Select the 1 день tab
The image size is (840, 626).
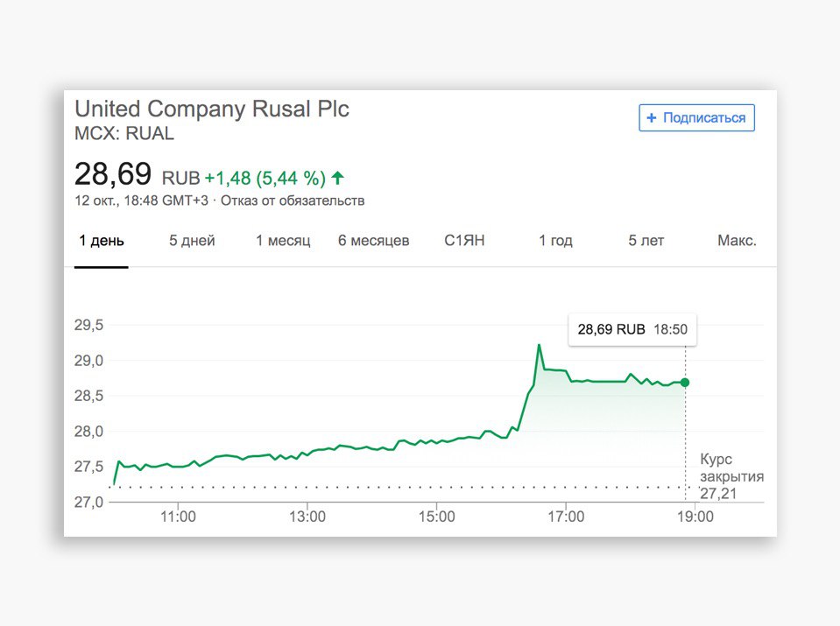pos(102,241)
